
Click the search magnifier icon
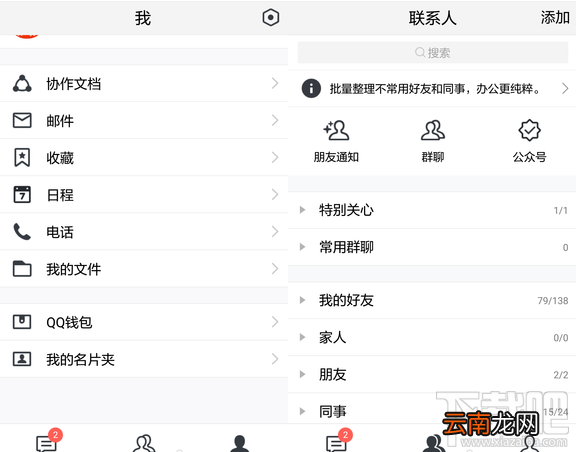pos(420,52)
